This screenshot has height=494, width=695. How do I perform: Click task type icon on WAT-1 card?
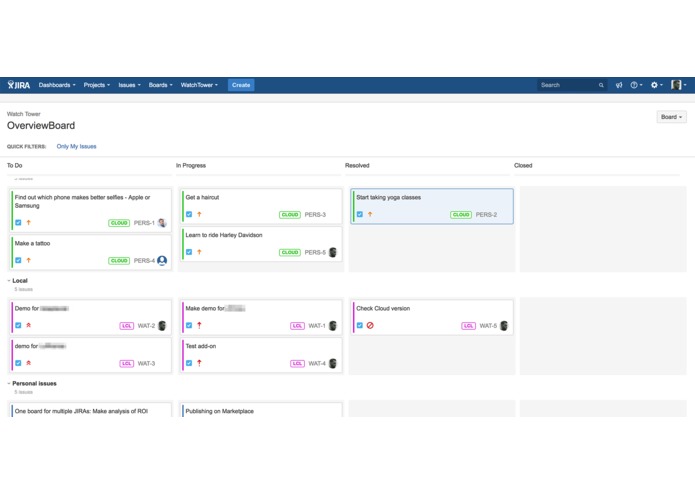point(189,325)
